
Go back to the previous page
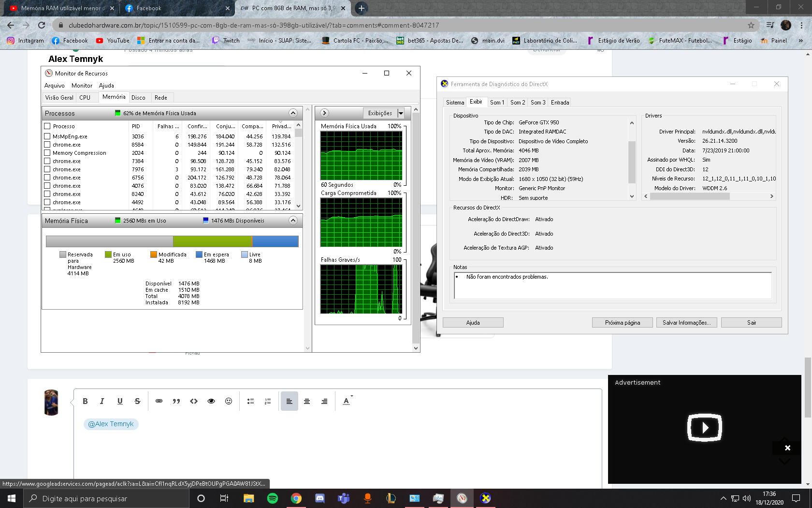(11, 25)
